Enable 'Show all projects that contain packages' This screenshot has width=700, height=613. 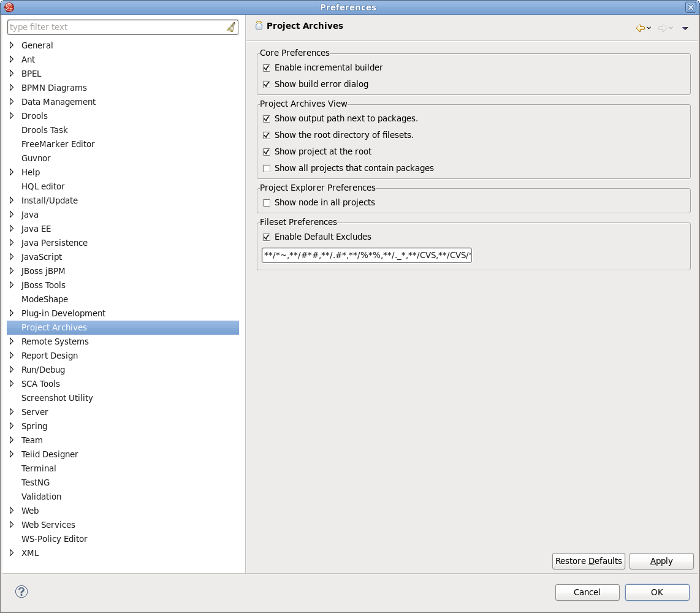267,168
